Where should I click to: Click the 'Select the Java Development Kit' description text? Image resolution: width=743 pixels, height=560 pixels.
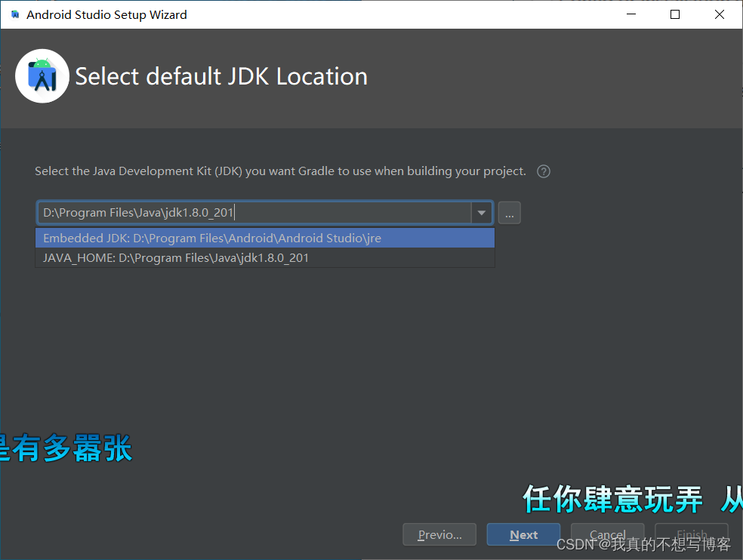(x=281, y=171)
